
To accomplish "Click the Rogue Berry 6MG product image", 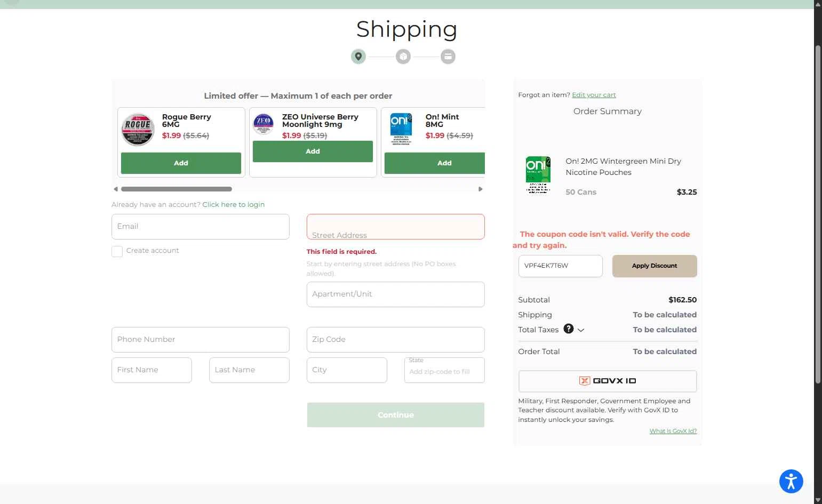I will coord(138,130).
